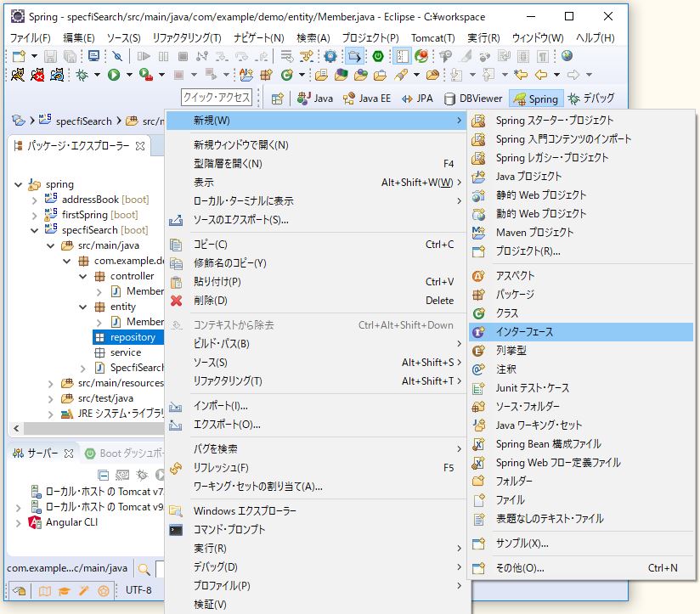Click scroll-left arrow of Package Explorer scrollbar
This screenshot has width=700, height=614.
(16, 428)
